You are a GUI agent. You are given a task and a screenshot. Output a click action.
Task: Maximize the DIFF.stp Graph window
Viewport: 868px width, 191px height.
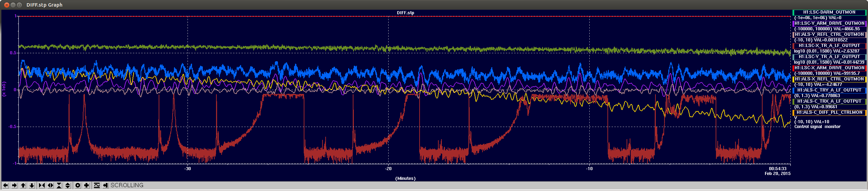(19, 5)
